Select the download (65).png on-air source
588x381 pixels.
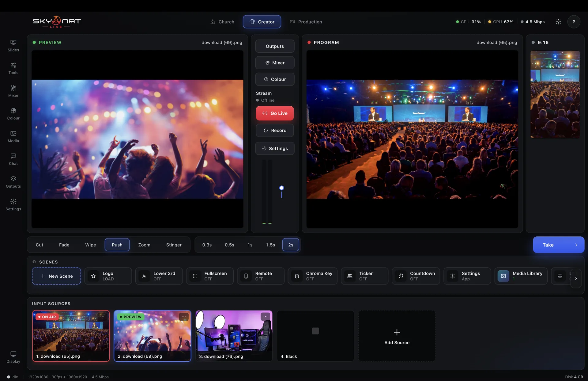(x=71, y=336)
